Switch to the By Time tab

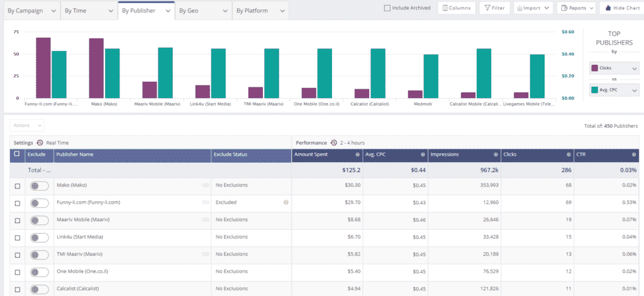(x=89, y=11)
